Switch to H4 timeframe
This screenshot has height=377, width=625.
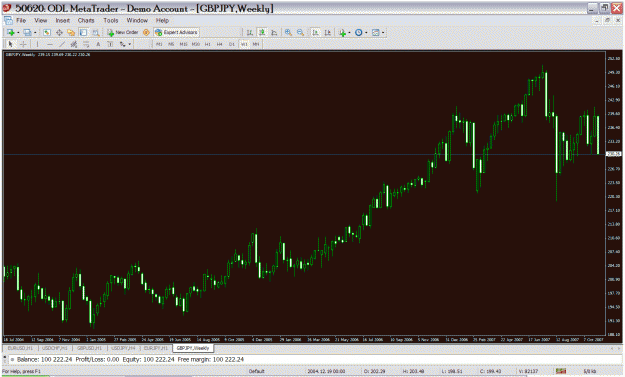[x=220, y=44]
